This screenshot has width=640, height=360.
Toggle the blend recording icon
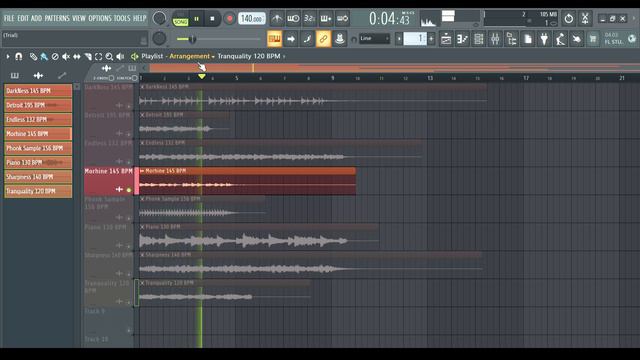click(x=326, y=18)
